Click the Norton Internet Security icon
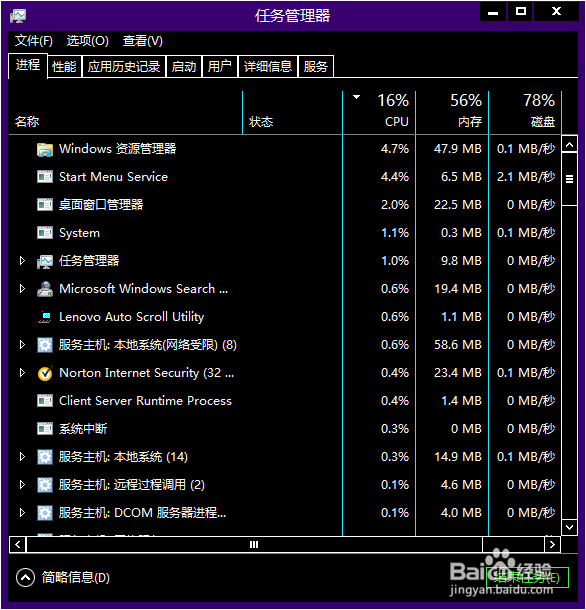 pyautogui.click(x=45, y=373)
